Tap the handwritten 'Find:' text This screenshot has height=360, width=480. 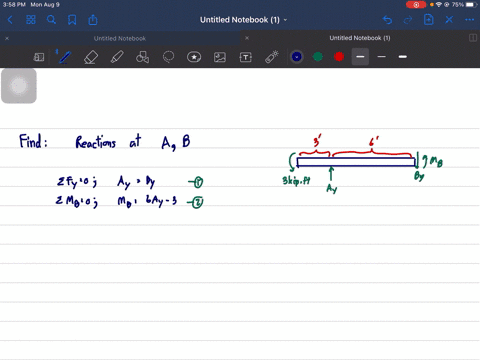point(33,141)
